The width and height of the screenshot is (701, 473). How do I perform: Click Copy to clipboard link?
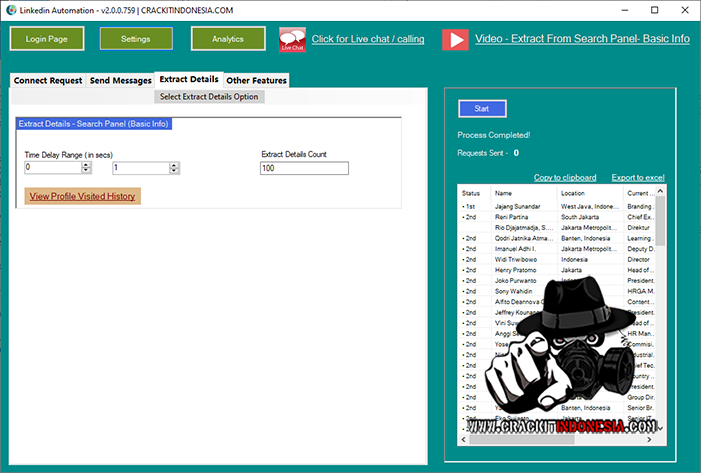tap(565, 177)
